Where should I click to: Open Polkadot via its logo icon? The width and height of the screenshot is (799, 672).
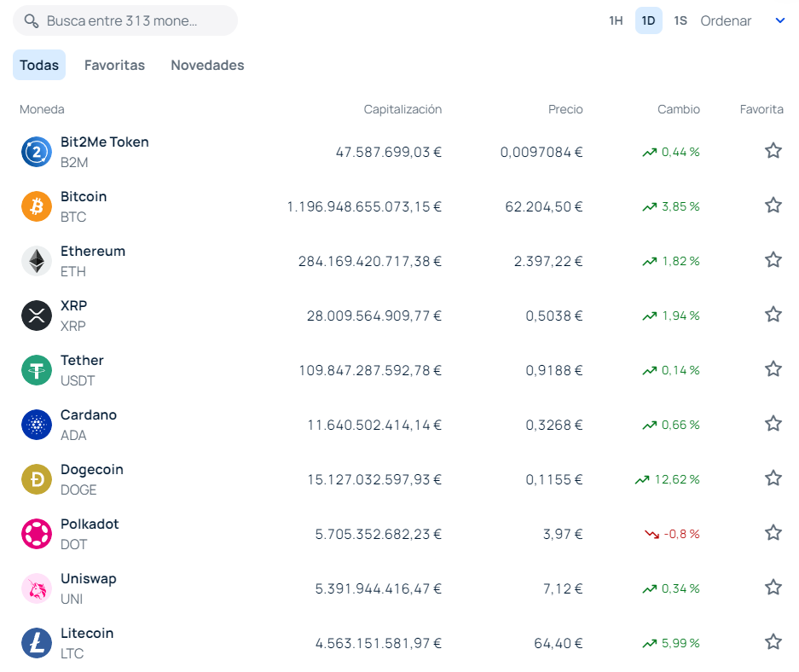click(x=36, y=534)
